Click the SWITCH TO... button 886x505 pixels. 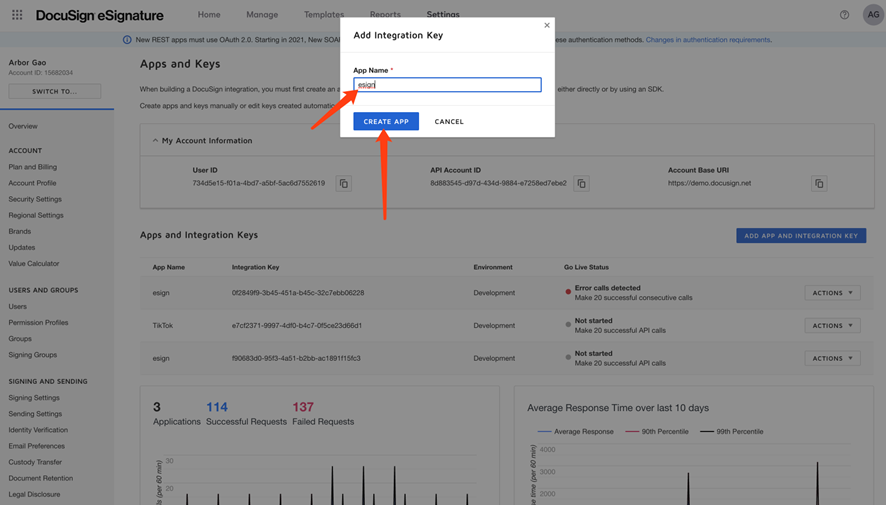click(55, 92)
